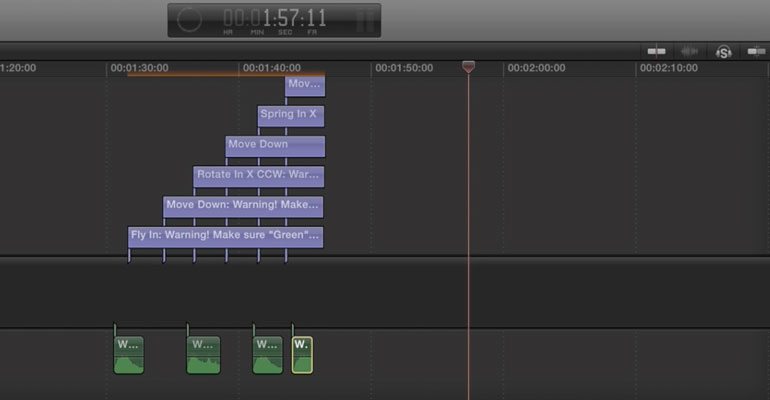Toggle the snapping icon at toolbar edge
The height and width of the screenshot is (400, 770).
pyautogui.click(x=756, y=51)
